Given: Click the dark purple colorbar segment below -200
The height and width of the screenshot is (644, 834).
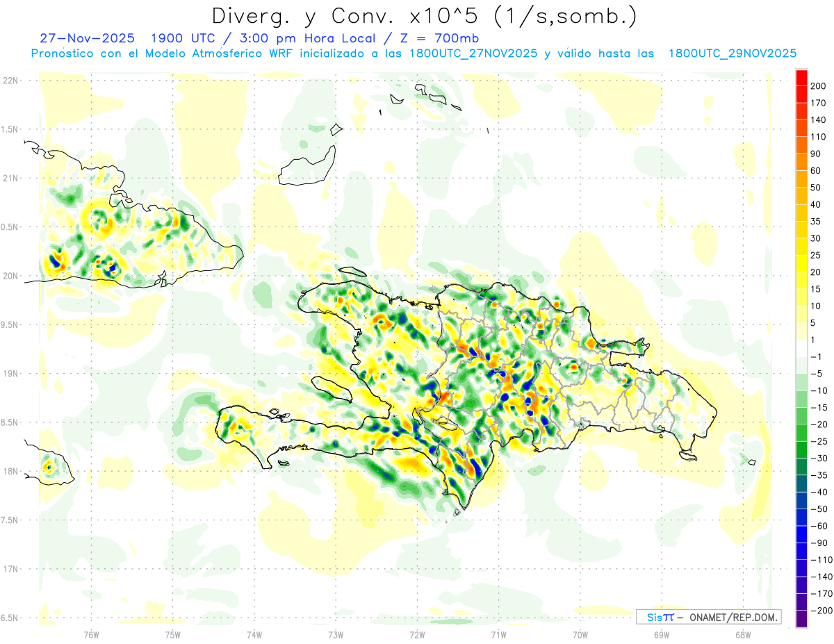Looking at the screenshot, I should click(801, 618).
